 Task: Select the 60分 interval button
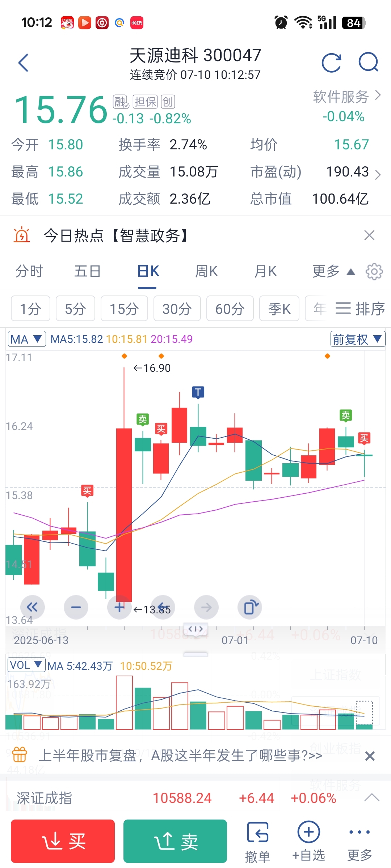[x=230, y=309]
